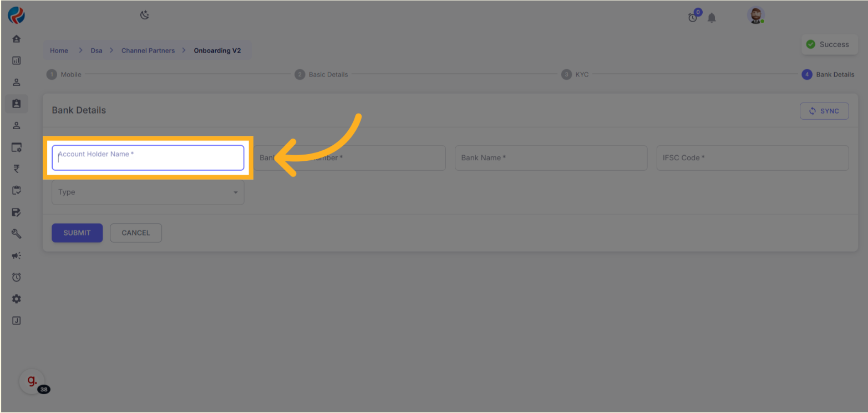Click the Home breadcrumb link
The image size is (868, 413).
click(59, 50)
